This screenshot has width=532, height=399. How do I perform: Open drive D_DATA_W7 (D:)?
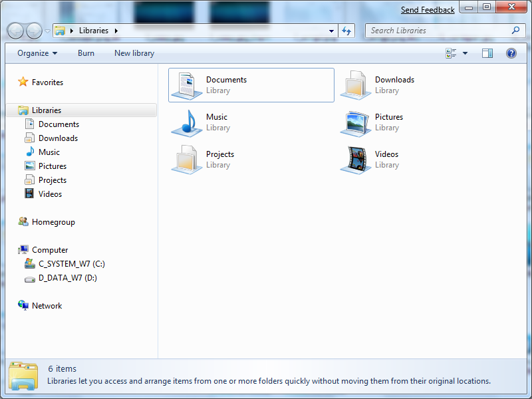pyautogui.click(x=68, y=278)
